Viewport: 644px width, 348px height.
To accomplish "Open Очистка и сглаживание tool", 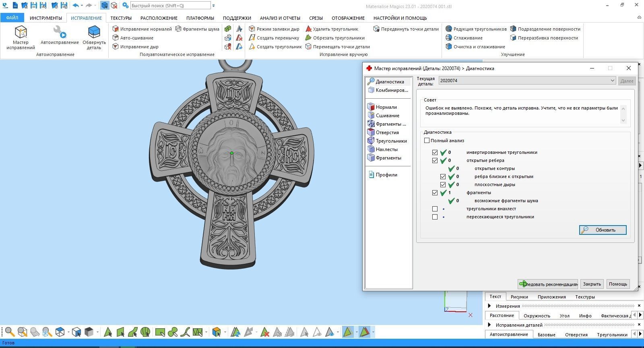I will point(475,47).
